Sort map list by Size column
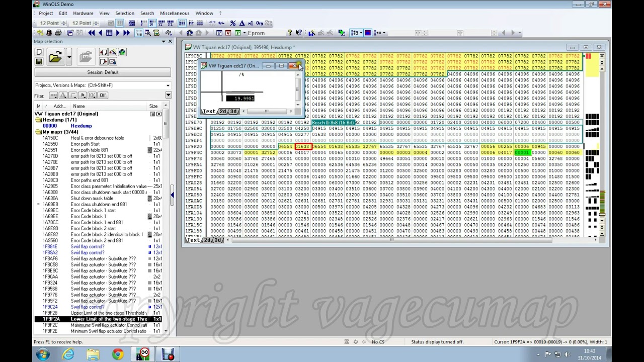The image size is (644, 362). click(153, 106)
